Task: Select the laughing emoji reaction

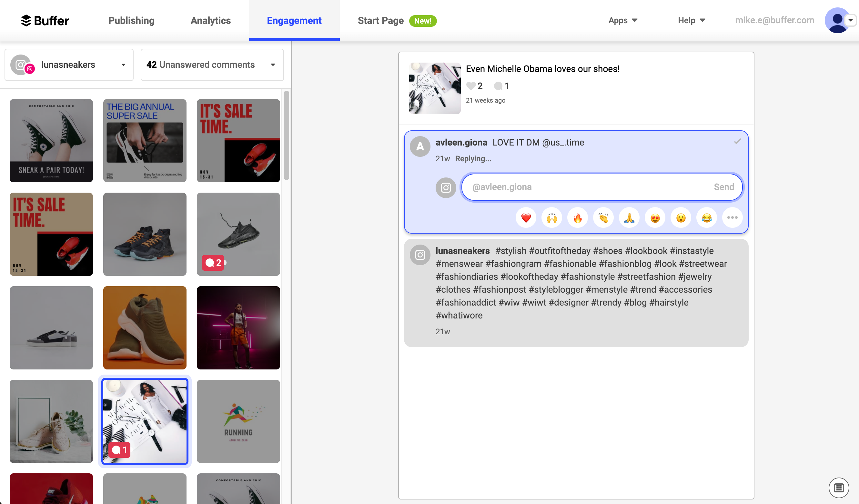Action: pyautogui.click(x=707, y=217)
